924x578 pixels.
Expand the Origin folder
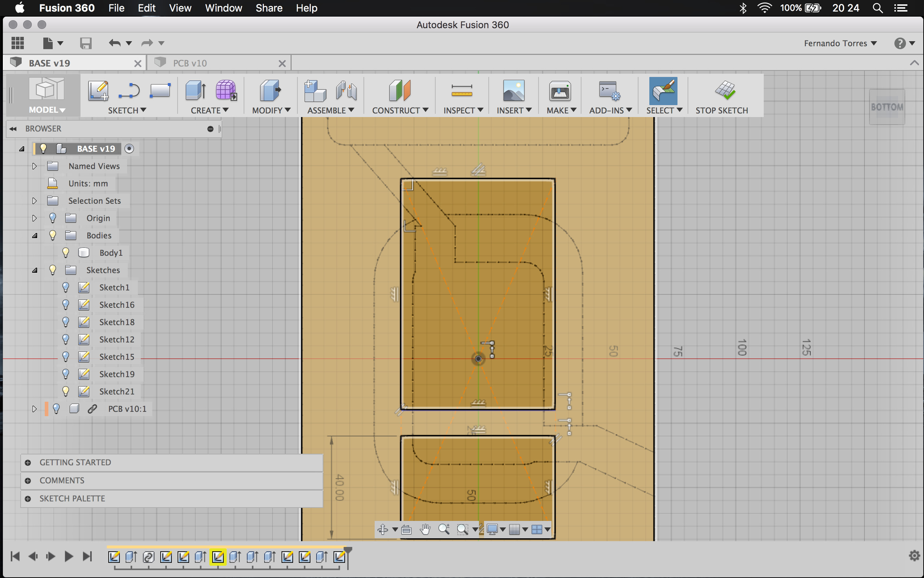(x=34, y=218)
